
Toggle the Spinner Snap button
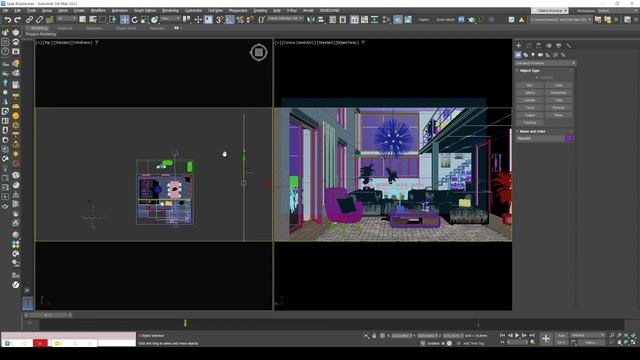coord(250,19)
